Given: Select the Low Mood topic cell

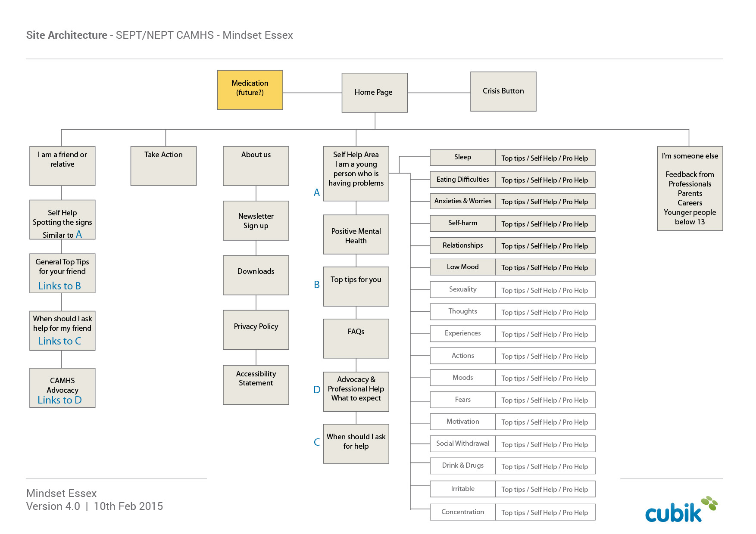Looking at the screenshot, I should click(463, 267).
